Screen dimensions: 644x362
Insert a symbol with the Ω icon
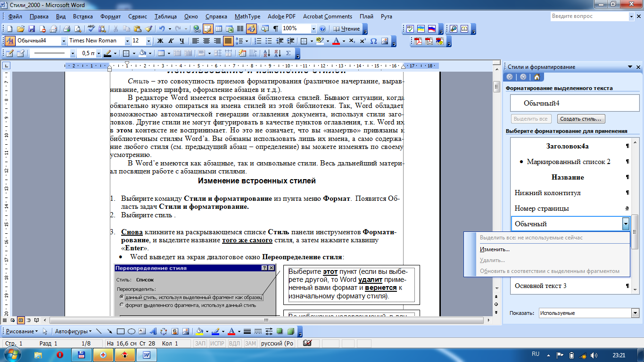pos(373,41)
